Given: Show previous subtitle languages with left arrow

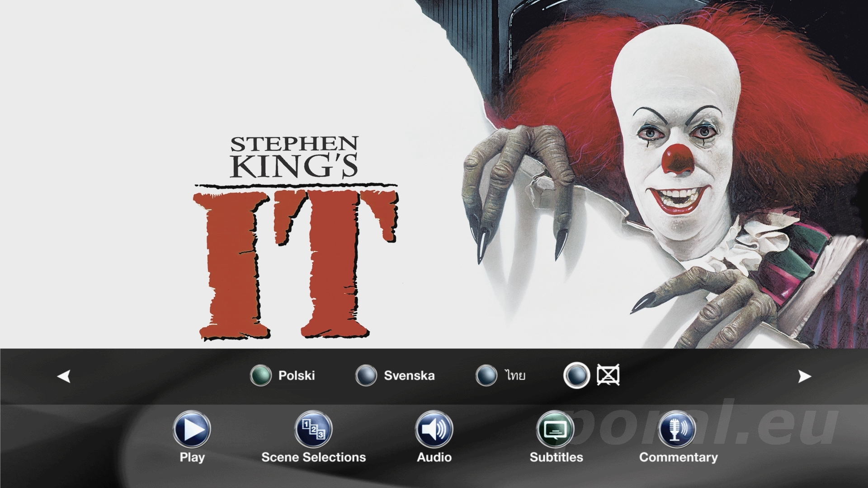Looking at the screenshot, I should (64, 376).
